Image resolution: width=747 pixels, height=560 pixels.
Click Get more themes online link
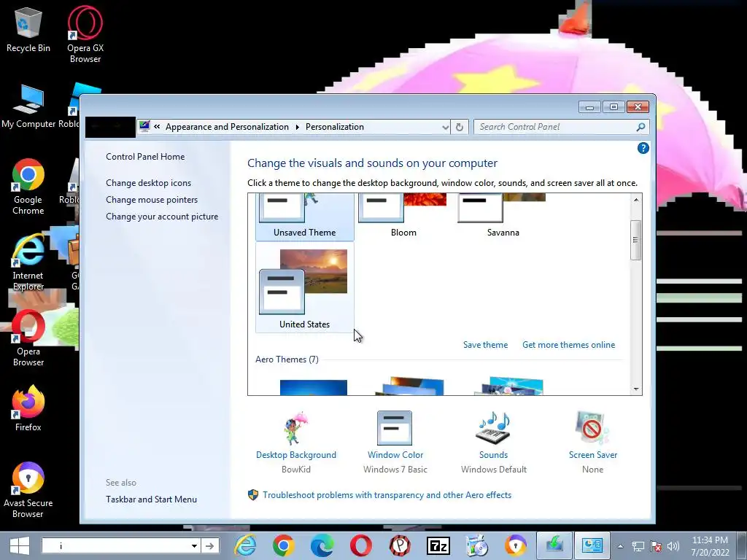click(568, 345)
